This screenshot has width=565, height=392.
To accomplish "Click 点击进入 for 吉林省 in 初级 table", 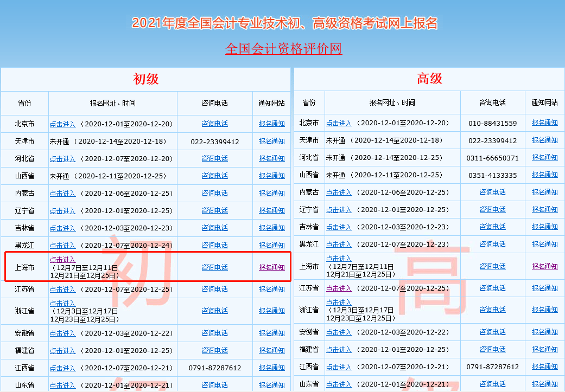I will pyautogui.click(x=63, y=228).
